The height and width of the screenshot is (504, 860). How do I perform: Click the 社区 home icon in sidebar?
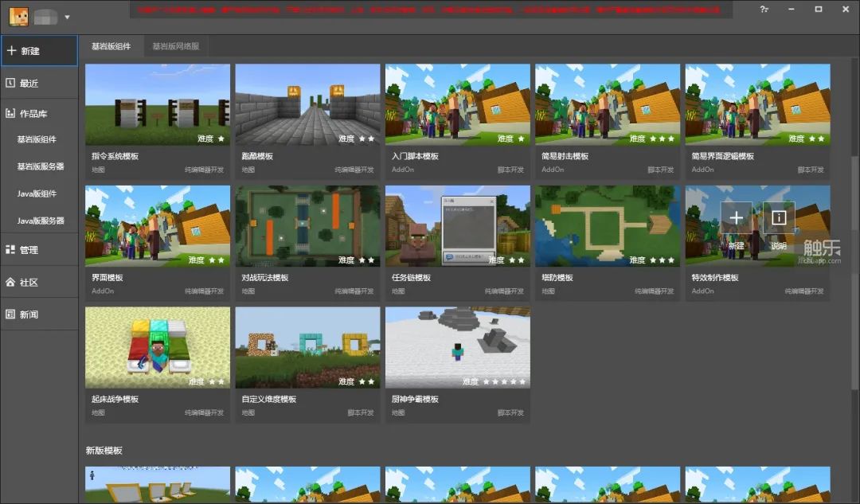[10, 282]
